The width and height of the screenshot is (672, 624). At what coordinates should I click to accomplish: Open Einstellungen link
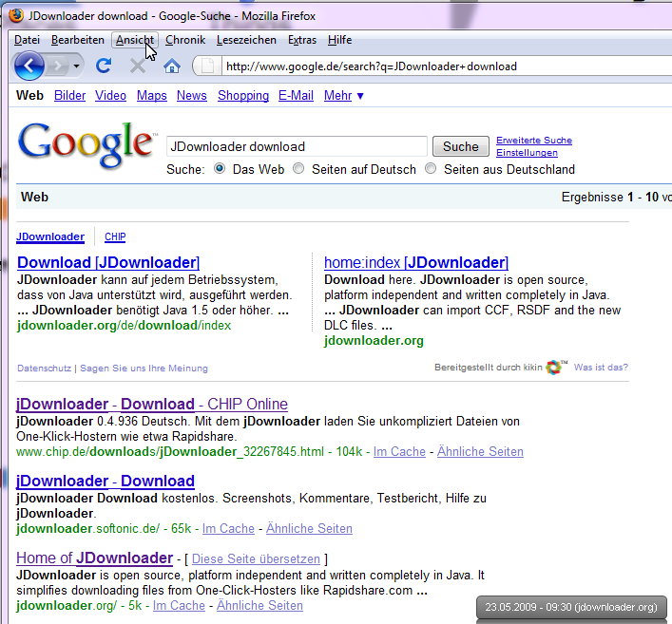(527, 153)
